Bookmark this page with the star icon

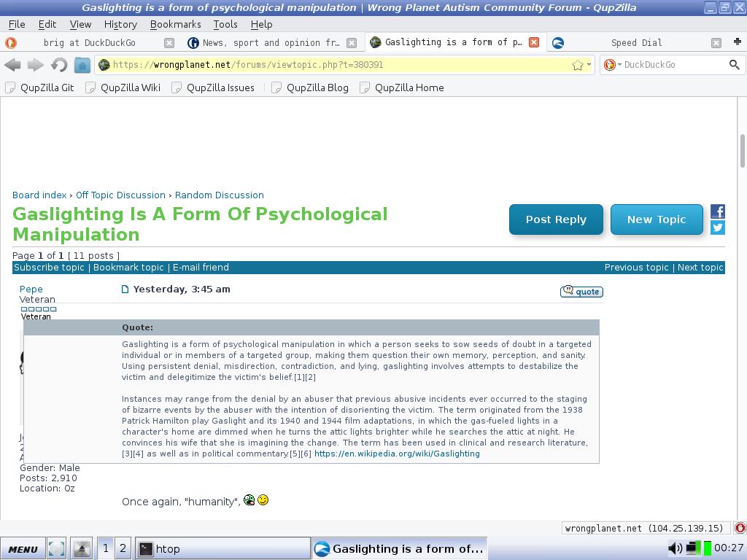[x=577, y=65]
